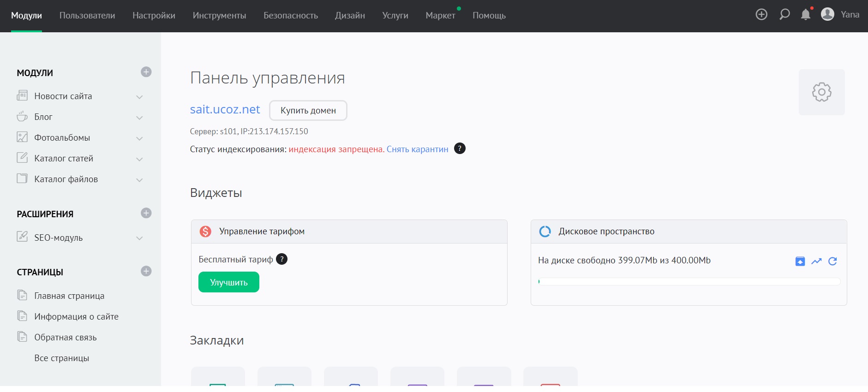Open the Настройки menu

pyautogui.click(x=154, y=16)
